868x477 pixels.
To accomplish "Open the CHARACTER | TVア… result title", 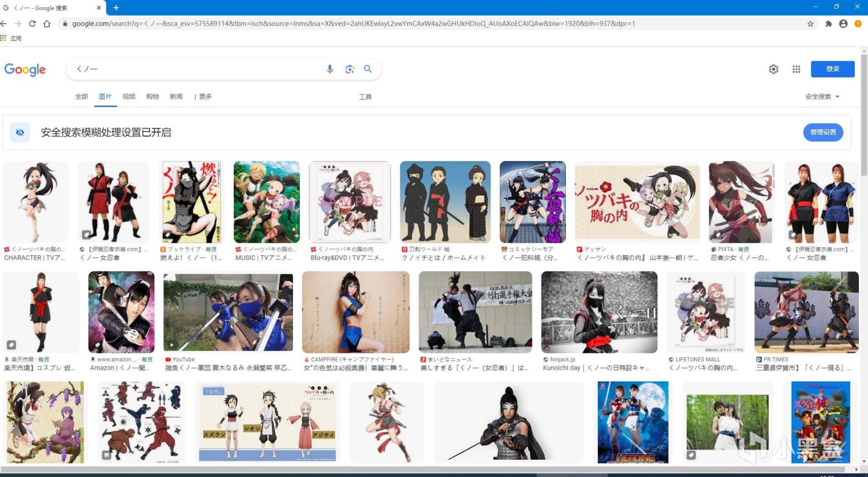I will (x=34, y=258).
